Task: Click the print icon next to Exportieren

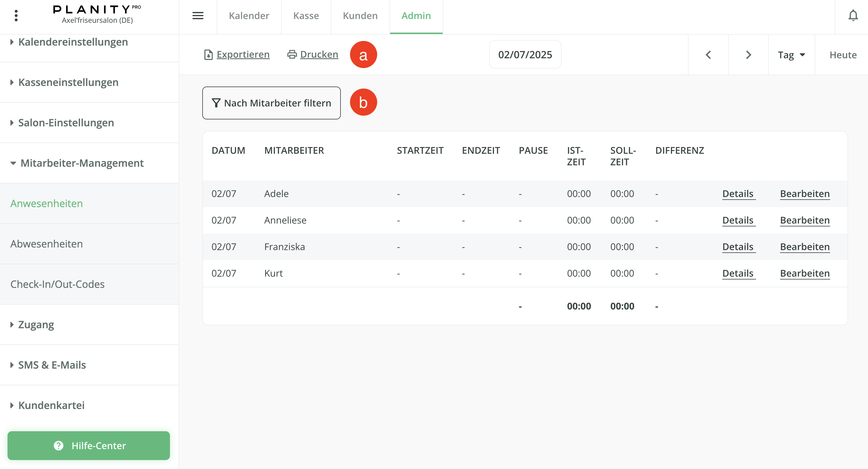Action: tap(291, 54)
